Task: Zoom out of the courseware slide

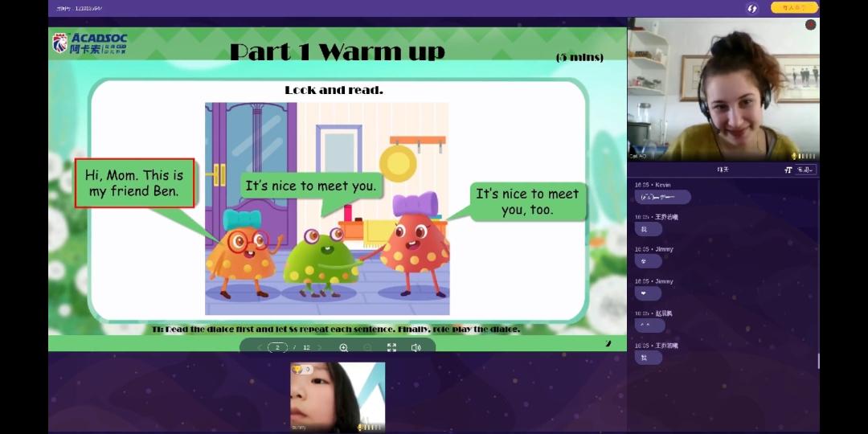Action: (x=367, y=348)
